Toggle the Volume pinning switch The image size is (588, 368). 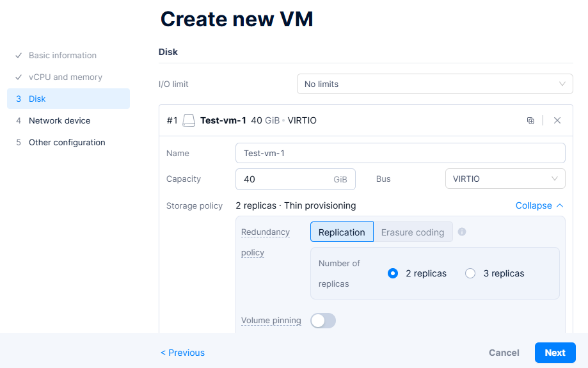323,321
